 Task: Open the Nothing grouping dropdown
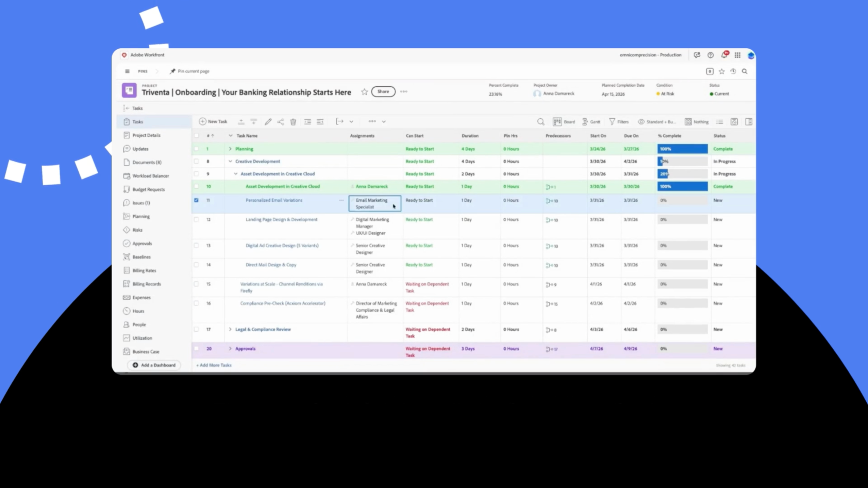pyautogui.click(x=697, y=122)
